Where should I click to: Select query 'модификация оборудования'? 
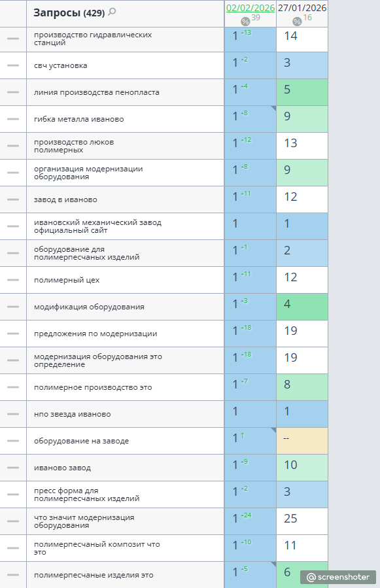(x=89, y=307)
